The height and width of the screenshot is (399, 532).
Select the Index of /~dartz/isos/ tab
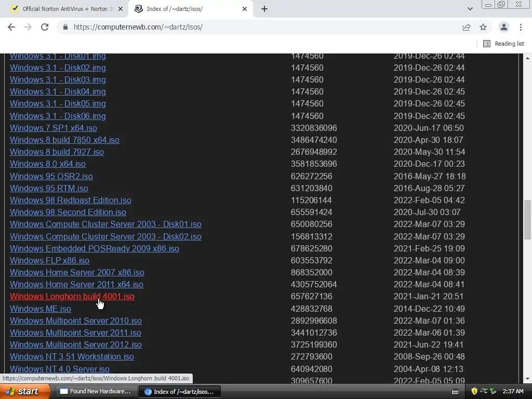pyautogui.click(x=191, y=9)
